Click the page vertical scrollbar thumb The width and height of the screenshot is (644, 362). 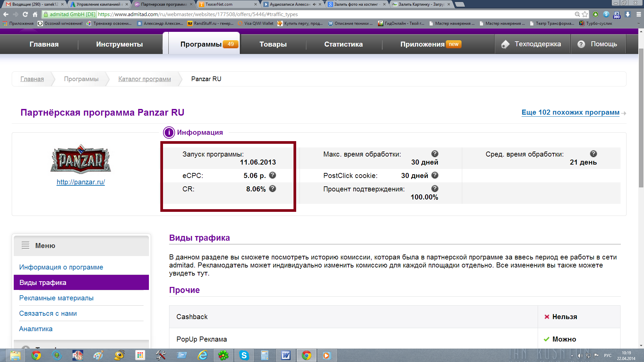641,118
